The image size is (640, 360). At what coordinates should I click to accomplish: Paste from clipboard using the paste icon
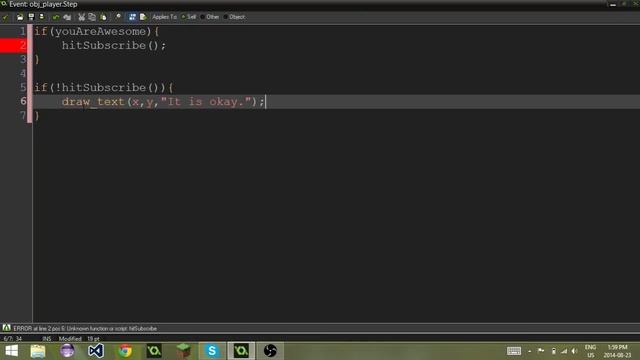[x=103, y=17]
